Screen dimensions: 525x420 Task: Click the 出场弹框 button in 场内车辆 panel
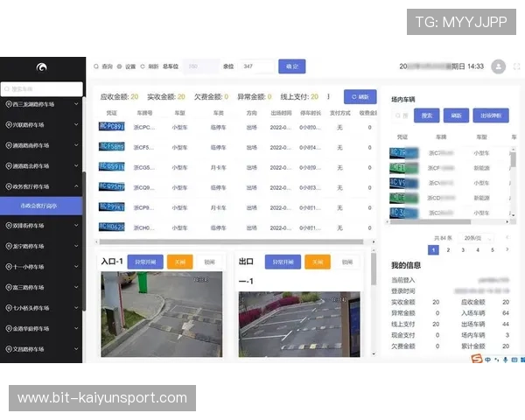coord(493,115)
